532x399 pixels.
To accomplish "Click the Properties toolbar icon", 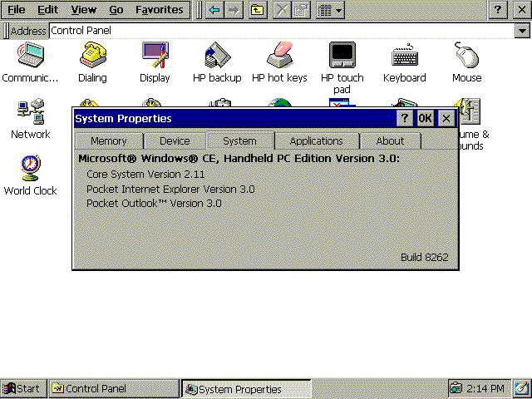I will pyautogui.click(x=300, y=10).
